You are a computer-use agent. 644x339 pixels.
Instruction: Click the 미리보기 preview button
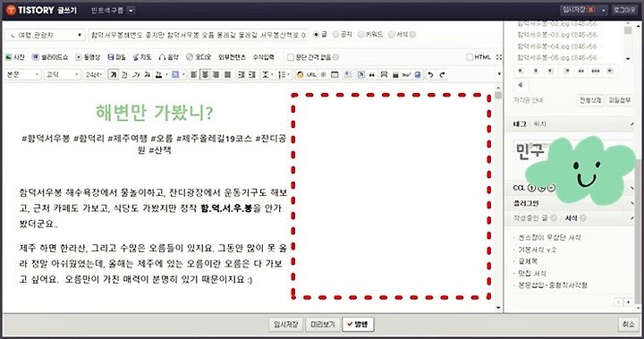pyautogui.click(x=322, y=324)
